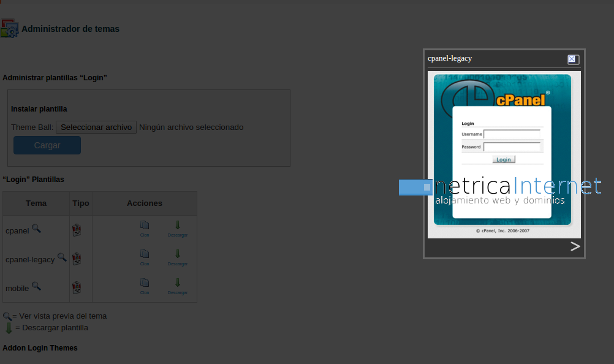Close the cpanel-legacy preview popup
Screen dimensions: 614x364
pos(572,59)
